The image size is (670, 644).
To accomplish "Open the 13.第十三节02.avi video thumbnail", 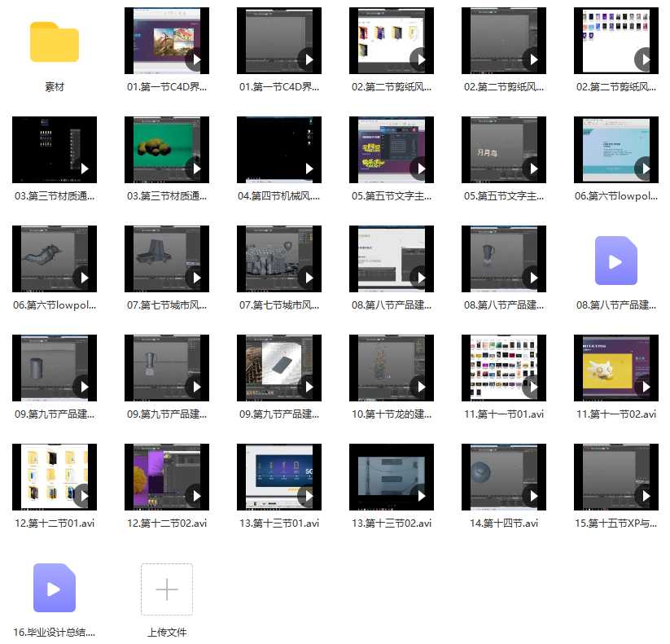I will click(x=391, y=476).
